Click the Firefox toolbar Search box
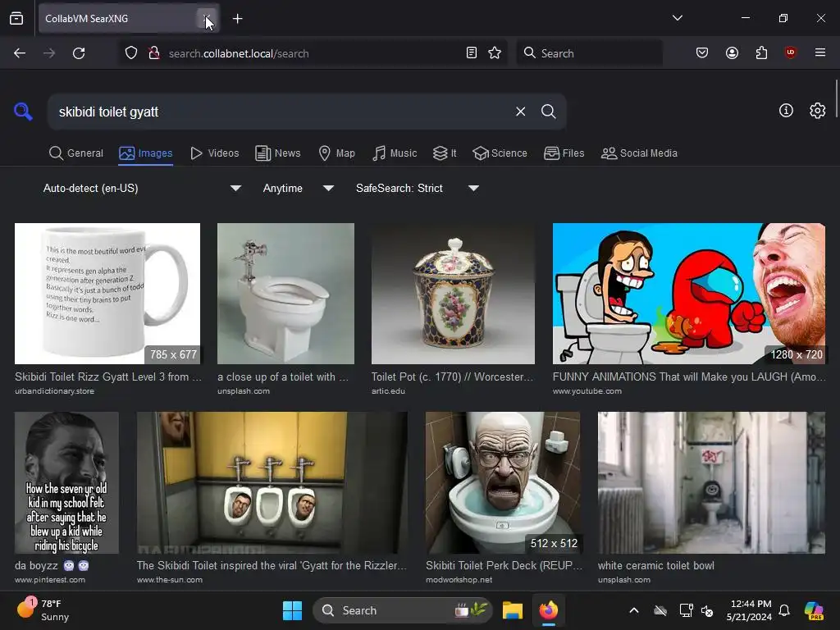Screen dimensions: 840x630 (589, 53)
